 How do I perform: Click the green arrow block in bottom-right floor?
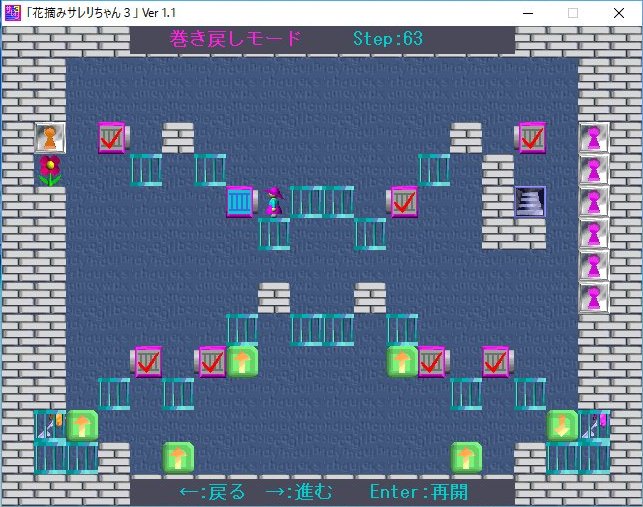pos(466,457)
